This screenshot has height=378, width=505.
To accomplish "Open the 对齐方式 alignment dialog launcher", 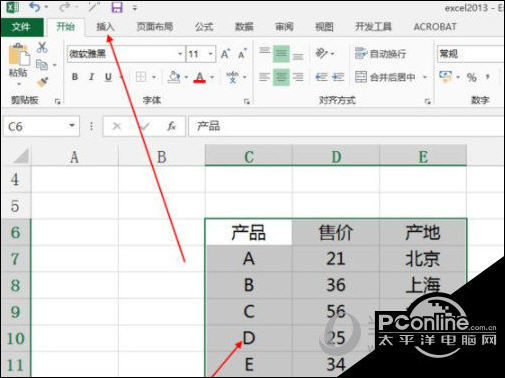I will [x=428, y=101].
